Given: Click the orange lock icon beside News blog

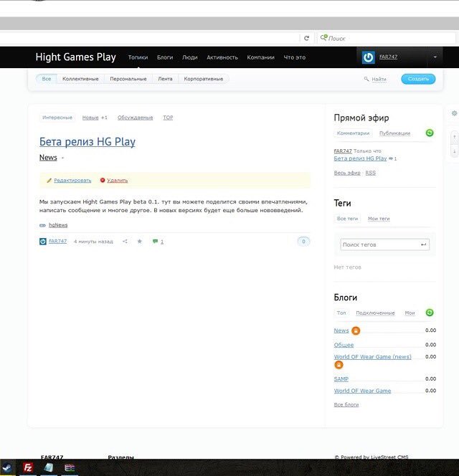Looking at the screenshot, I should pyautogui.click(x=356, y=330).
